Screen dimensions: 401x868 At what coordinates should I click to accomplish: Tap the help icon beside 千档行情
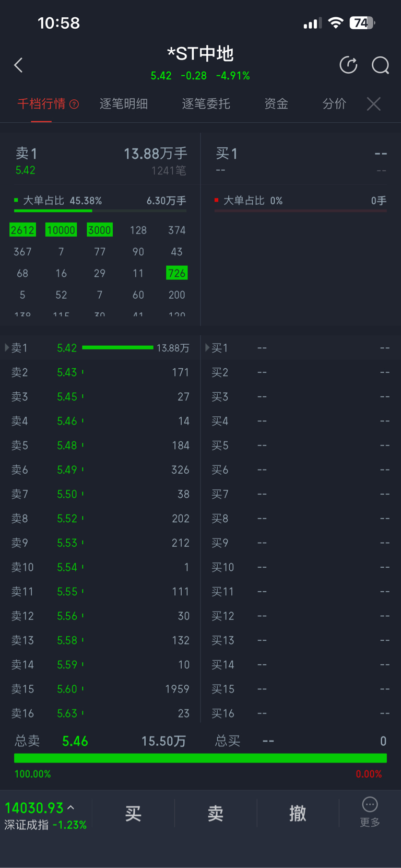[x=74, y=104]
